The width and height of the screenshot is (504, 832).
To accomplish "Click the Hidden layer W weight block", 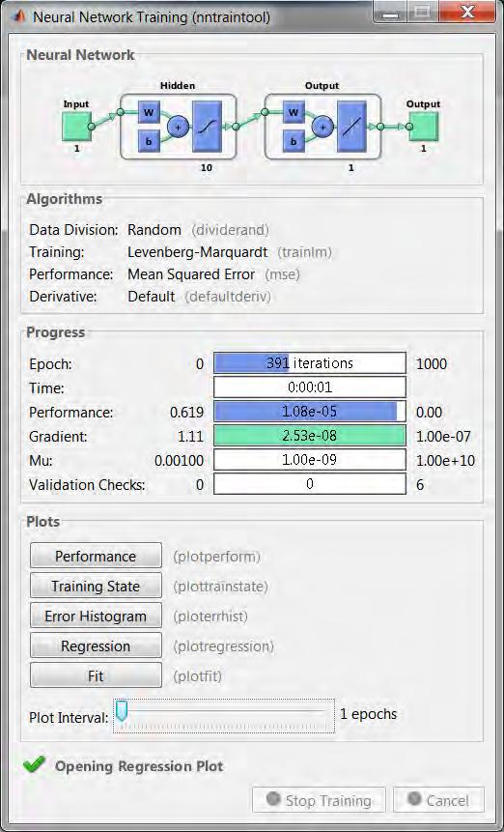I will point(149,112).
